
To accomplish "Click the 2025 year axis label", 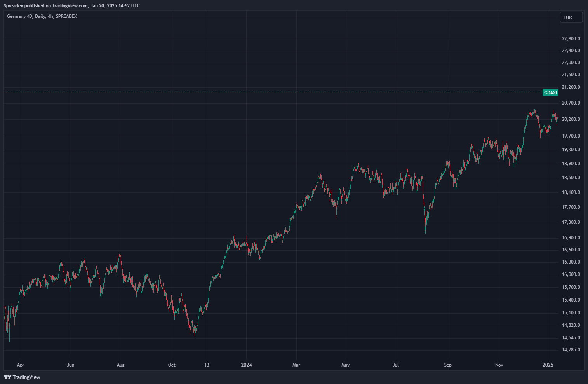I will [548, 365].
